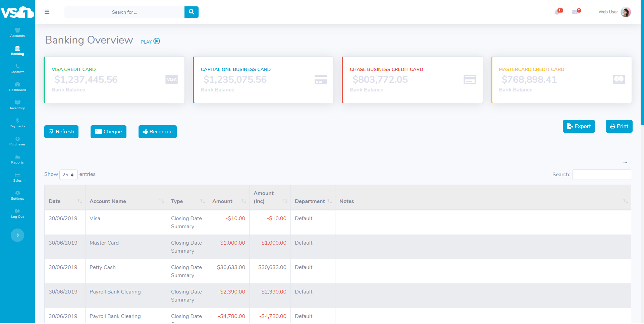The height and width of the screenshot is (324, 644).
Task: Open the Show entries dropdown
Action: coord(68,175)
